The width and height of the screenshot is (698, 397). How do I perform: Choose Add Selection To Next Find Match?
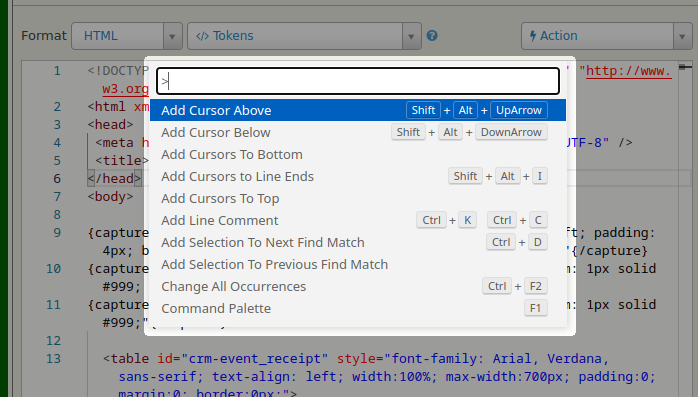tap(358, 242)
